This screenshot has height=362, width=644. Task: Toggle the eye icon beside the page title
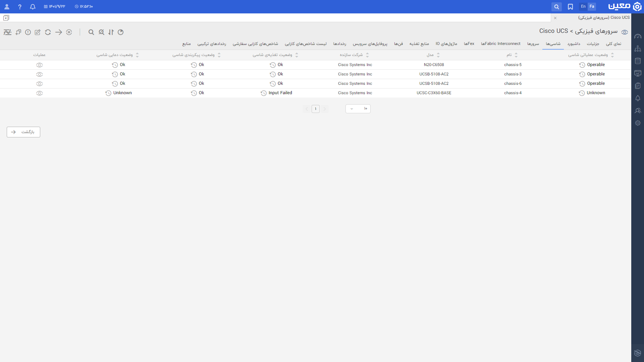coord(625,32)
